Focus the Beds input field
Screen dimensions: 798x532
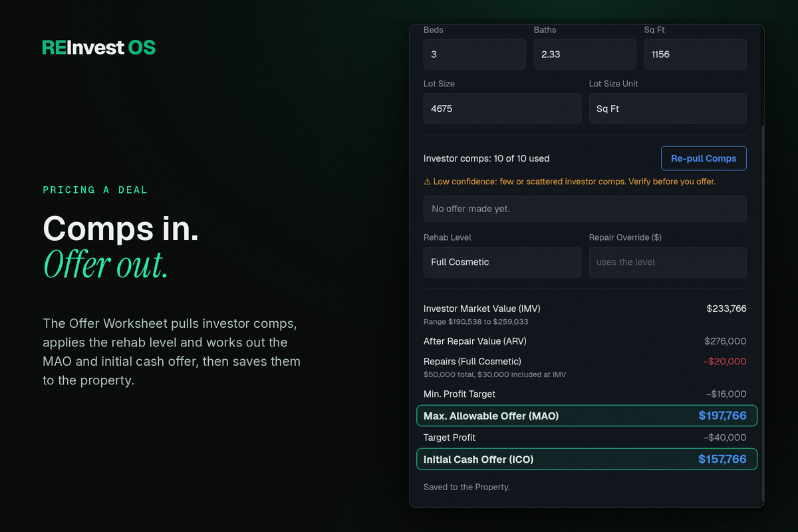tap(475, 55)
